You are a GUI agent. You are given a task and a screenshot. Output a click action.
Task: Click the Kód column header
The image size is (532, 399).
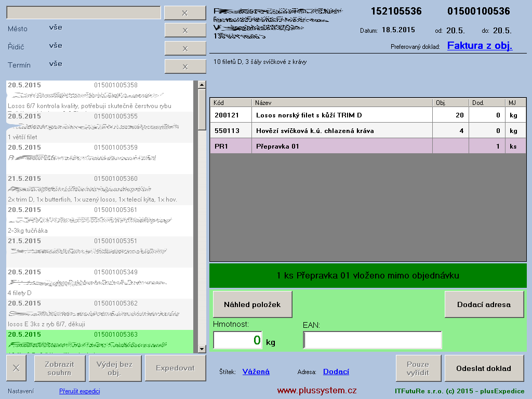(231, 102)
